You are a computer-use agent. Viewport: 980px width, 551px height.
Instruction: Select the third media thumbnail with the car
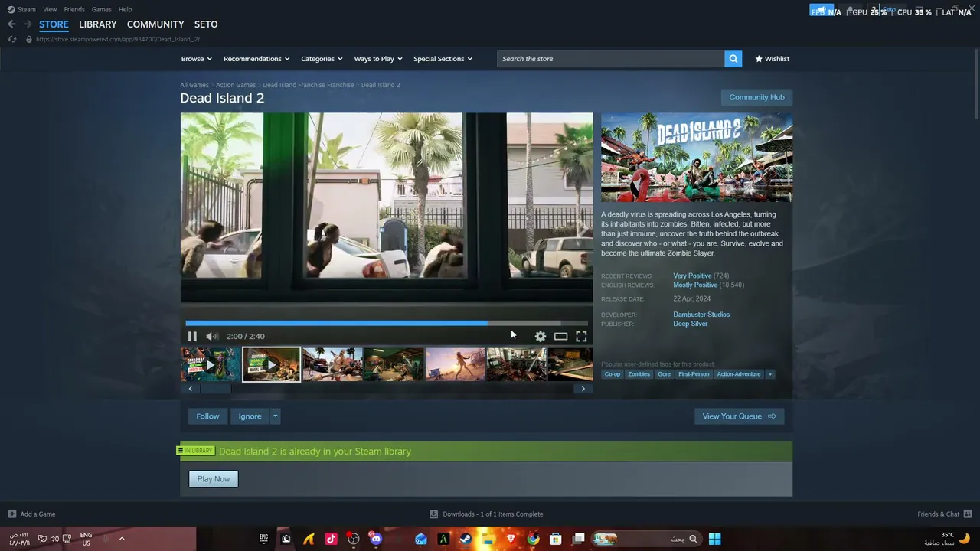(332, 364)
